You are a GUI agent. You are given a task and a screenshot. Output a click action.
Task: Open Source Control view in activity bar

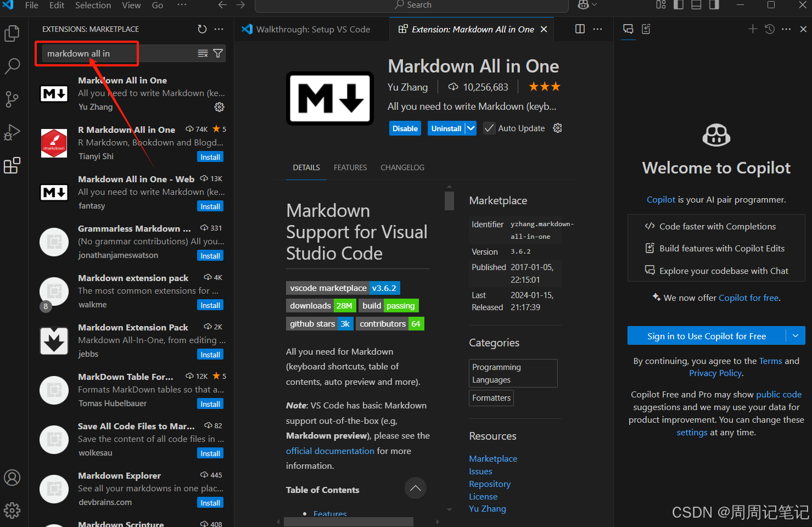click(x=12, y=99)
